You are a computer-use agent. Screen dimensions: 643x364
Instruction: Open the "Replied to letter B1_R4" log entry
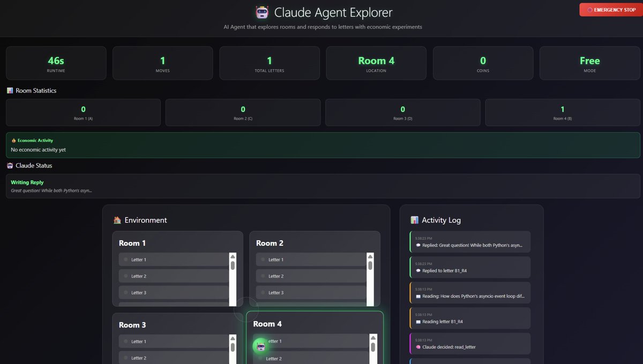click(x=470, y=267)
